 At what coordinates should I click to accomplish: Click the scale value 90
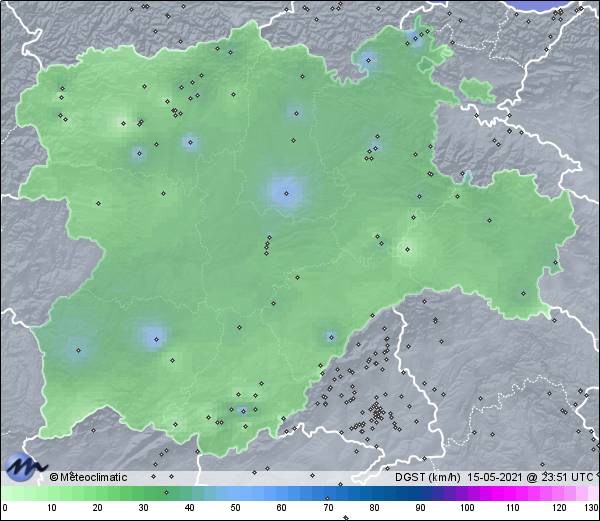point(420,508)
